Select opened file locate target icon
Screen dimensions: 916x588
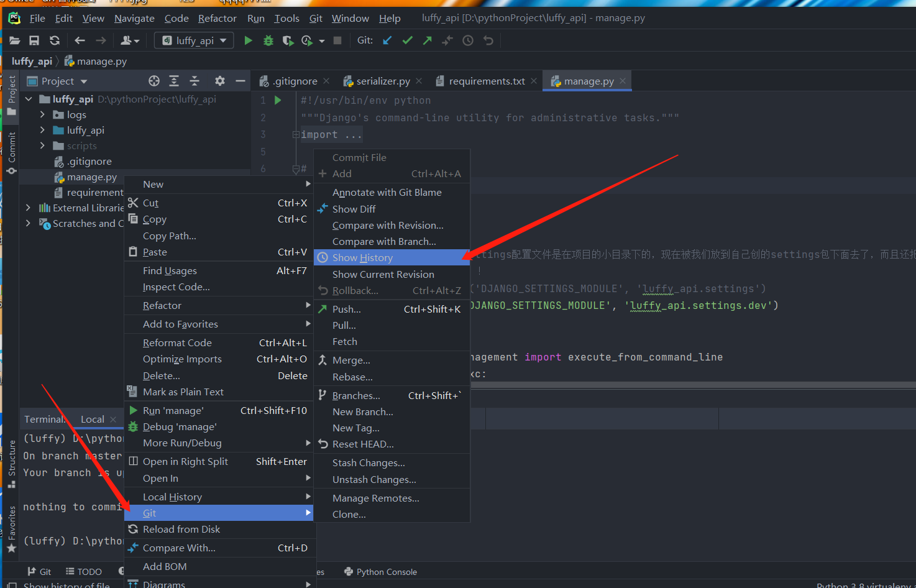(x=154, y=81)
